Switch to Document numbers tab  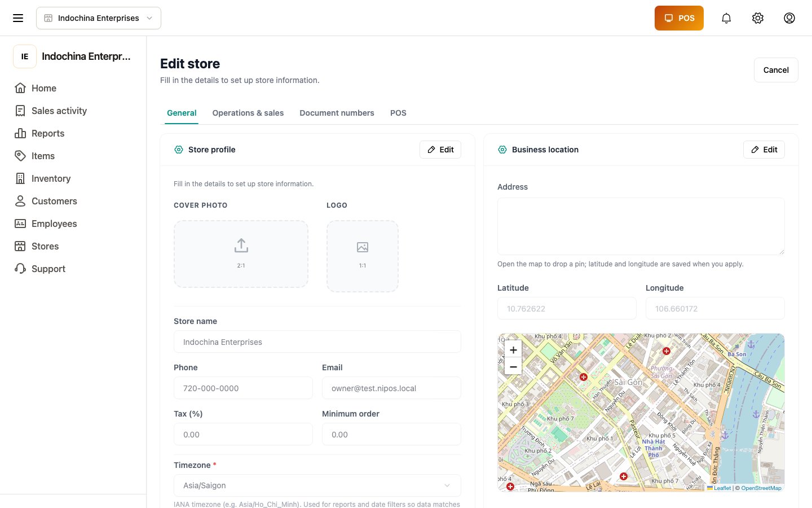pyautogui.click(x=337, y=113)
